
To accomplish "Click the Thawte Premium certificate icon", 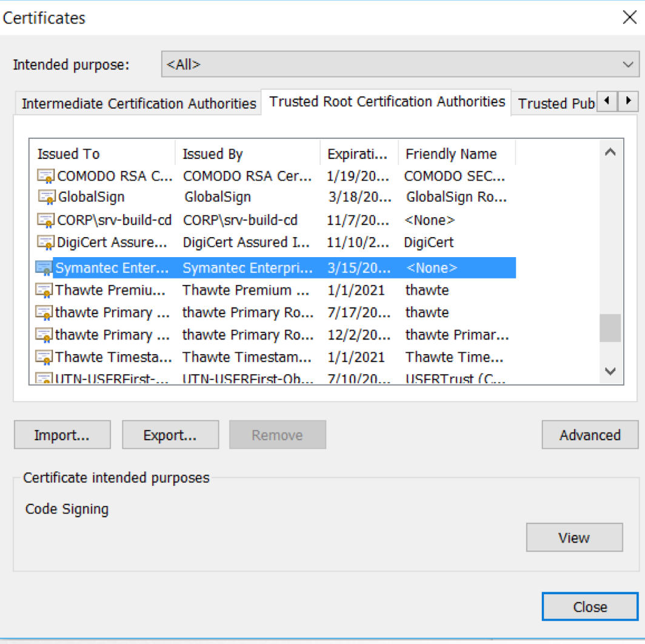I will point(44,290).
